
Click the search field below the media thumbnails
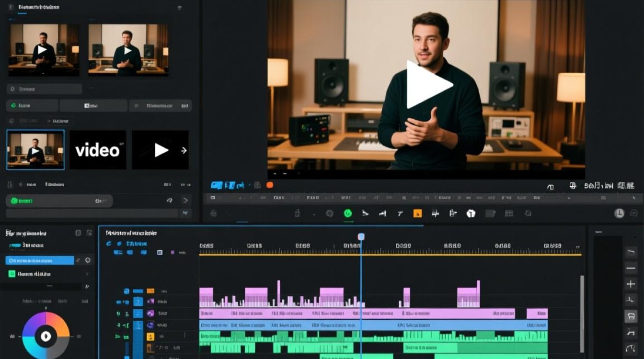[x=44, y=89]
